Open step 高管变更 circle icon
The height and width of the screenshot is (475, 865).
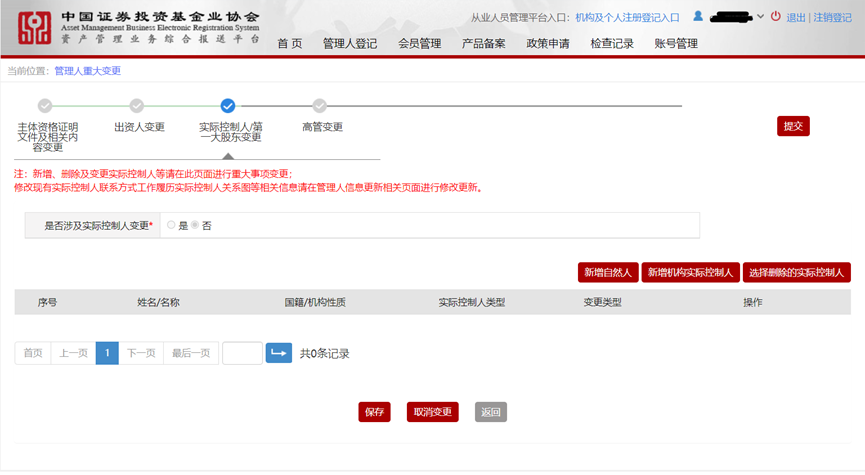click(x=319, y=105)
